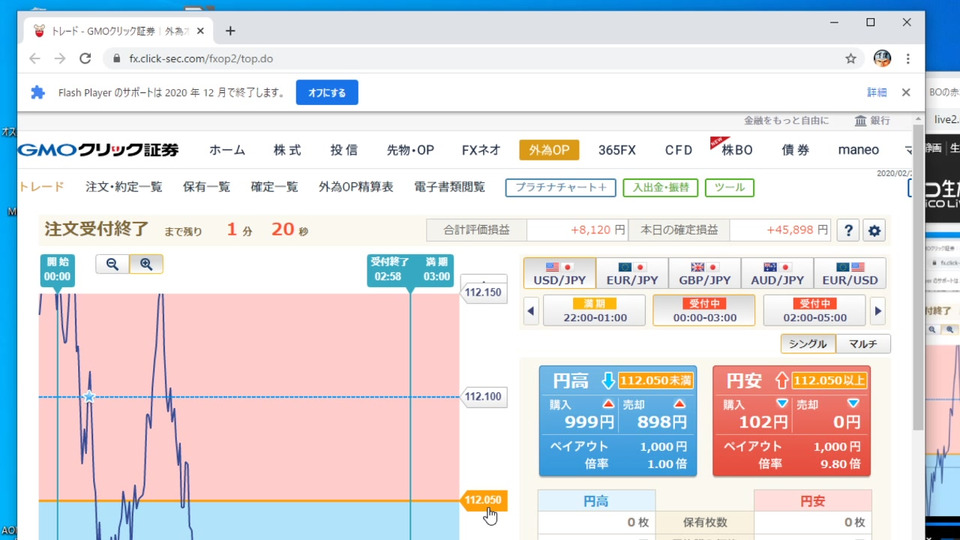This screenshot has height=540, width=960.
Task: Dismiss the Flash Player notification bar
Action: (906, 92)
